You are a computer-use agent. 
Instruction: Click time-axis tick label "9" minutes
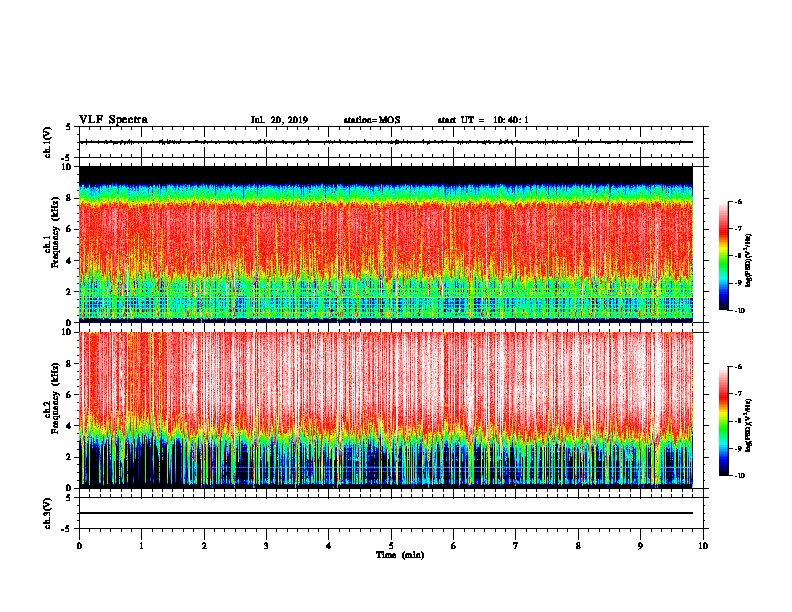pyautogui.click(x=640, y=545)
